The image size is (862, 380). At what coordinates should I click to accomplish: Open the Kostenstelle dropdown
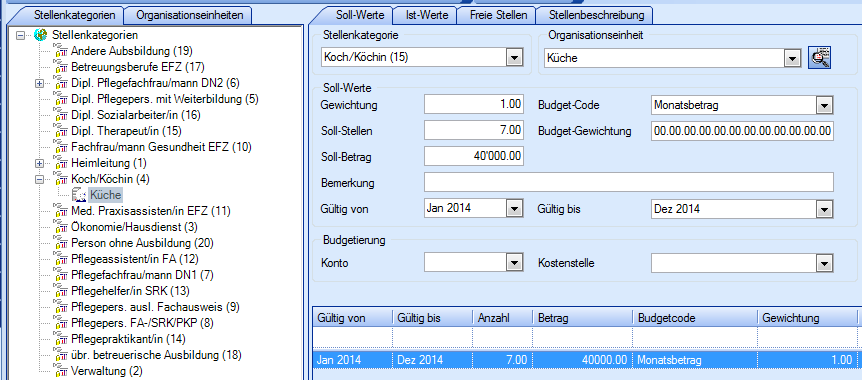click(824, 263)
